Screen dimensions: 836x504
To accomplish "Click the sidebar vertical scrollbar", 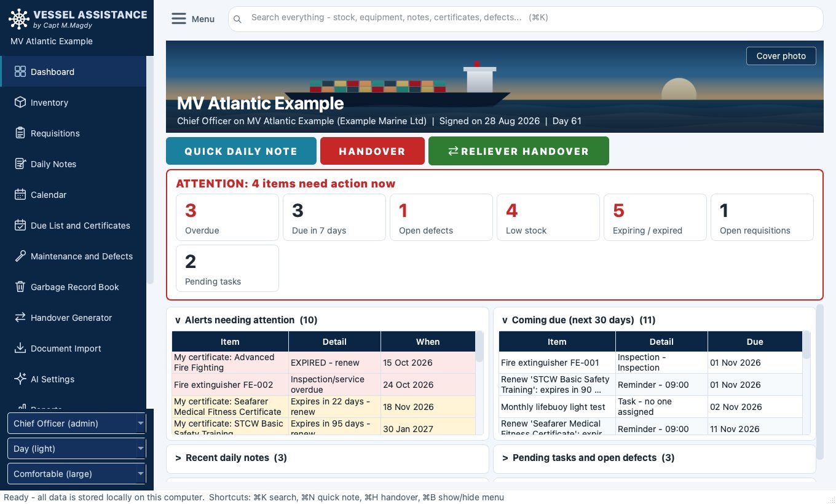I will pyautogui.click(x=150, y=170).
